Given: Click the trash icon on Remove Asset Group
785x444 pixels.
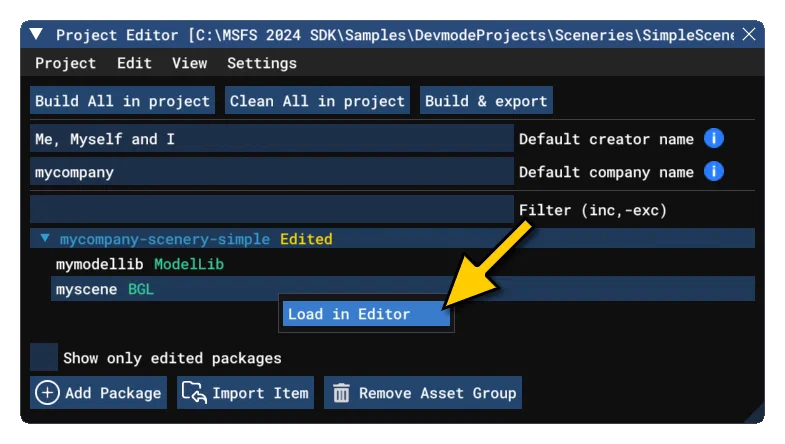Looking at the screenshot, I should coord(341,393).
